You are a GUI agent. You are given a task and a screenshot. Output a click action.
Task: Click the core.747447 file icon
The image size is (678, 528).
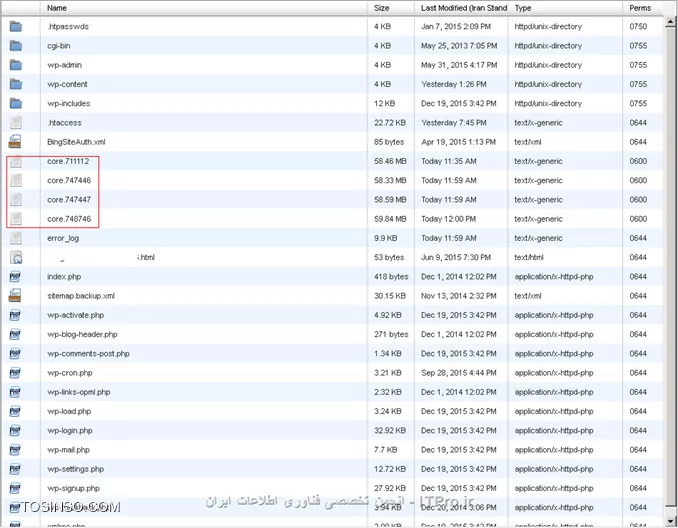16,200
